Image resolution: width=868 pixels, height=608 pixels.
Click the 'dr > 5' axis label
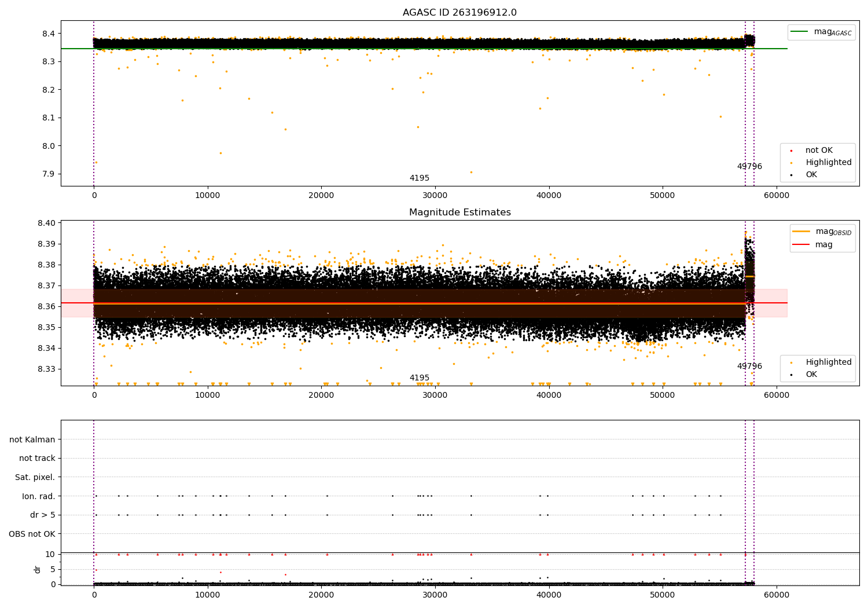coord(43,515)
